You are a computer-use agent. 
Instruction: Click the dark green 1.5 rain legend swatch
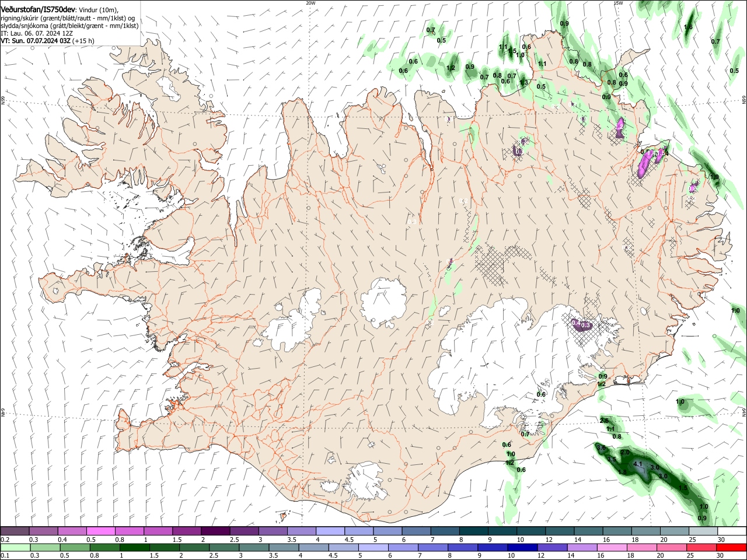pyautogui.click(x=164, y=547)
